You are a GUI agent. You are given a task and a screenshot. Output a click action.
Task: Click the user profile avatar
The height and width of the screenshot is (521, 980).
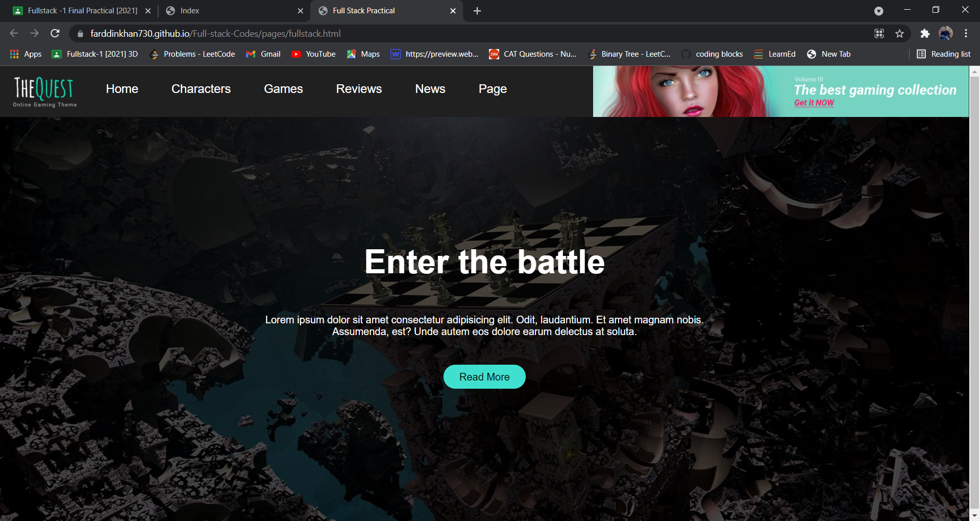(x=945, y=34)
